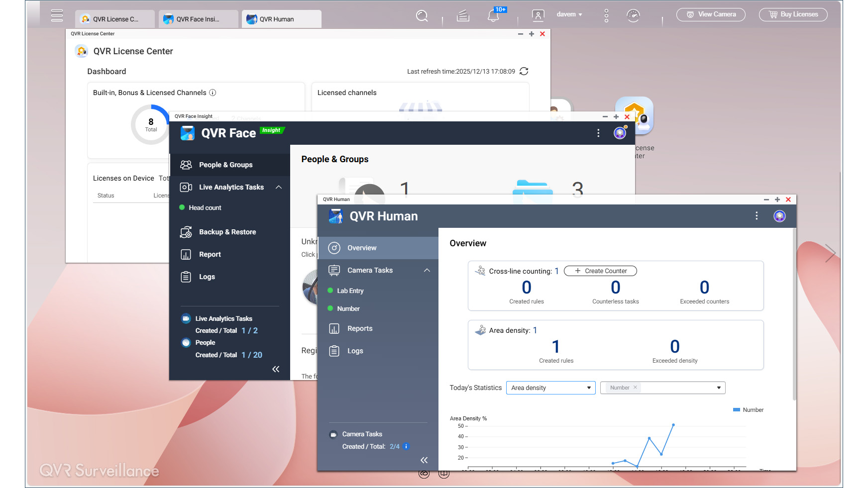Click the green status dot beside Lab Entry
The width and height of the screenshot is (868, 488).
click(x=329, y=291)
